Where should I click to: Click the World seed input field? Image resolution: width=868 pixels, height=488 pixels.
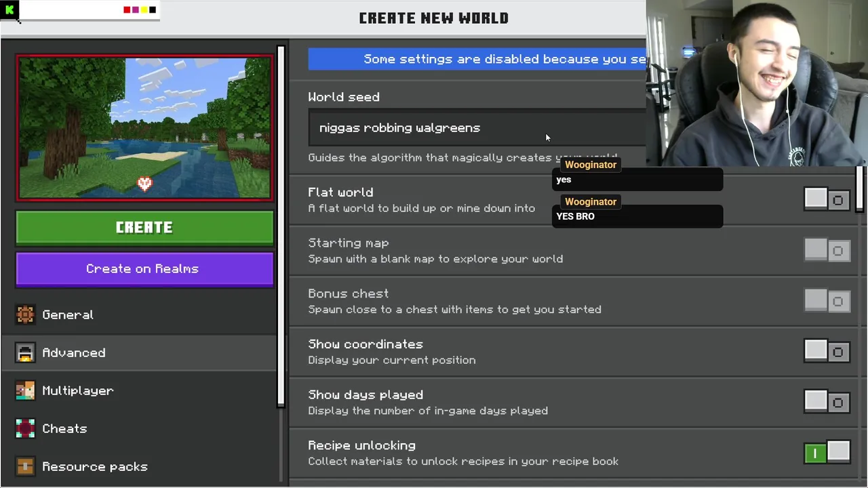click(477, 128)
